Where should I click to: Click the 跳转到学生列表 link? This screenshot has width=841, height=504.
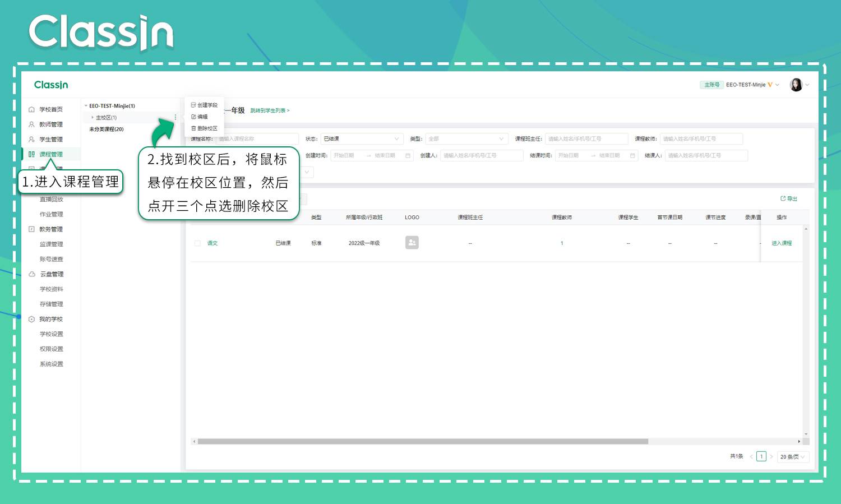pyautogui.click(x=270, y=110)
